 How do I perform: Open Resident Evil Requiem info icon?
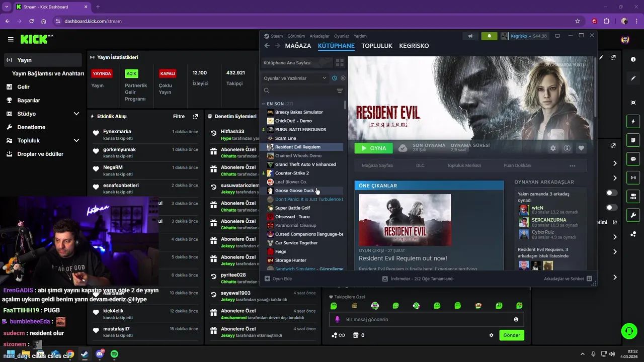coord(567,148)
